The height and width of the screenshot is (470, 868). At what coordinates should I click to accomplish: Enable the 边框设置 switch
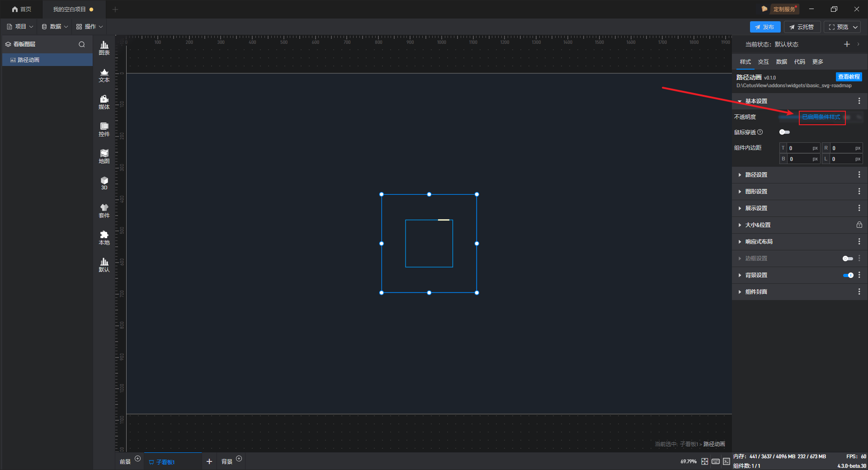point(848,258)
